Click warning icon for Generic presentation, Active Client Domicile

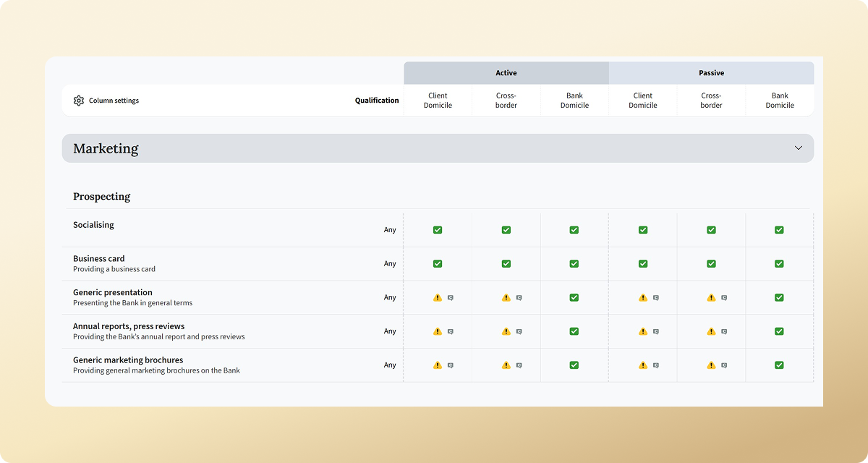(x=438, y=297)
